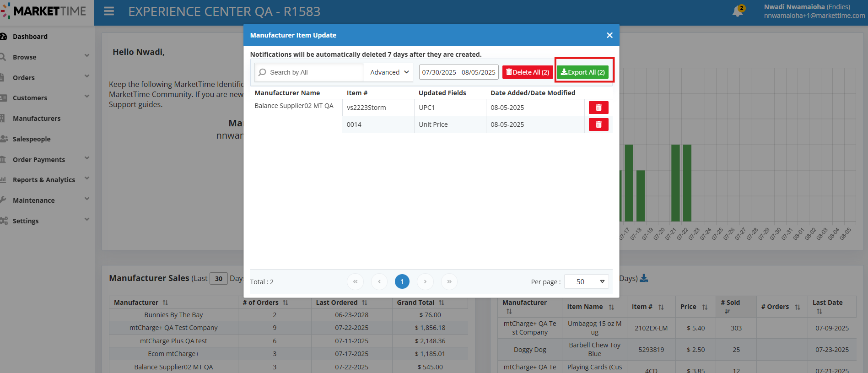Sort by Grand Total column

tap(442, 303)
